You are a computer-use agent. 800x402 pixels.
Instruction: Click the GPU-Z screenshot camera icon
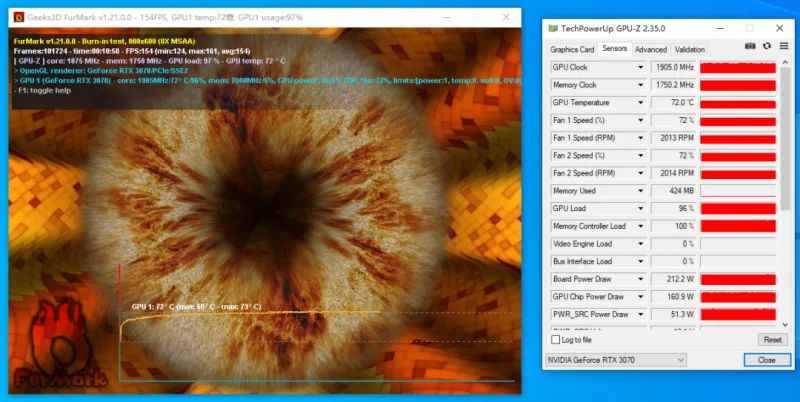[x=749, y=46]
